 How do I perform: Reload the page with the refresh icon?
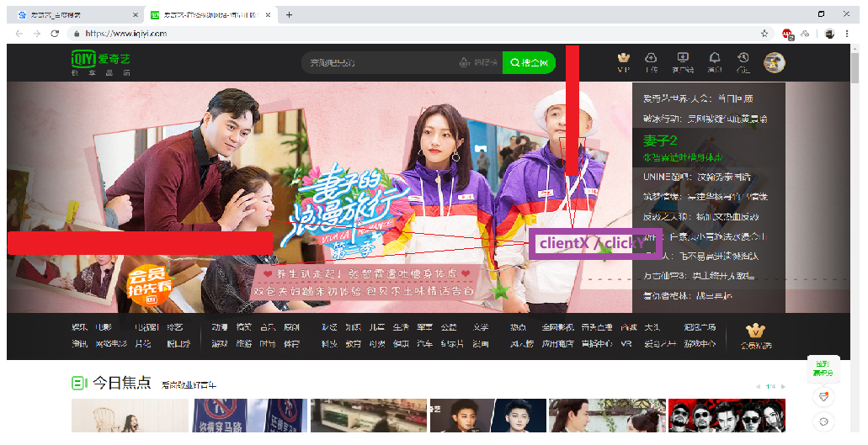point(55,33)
